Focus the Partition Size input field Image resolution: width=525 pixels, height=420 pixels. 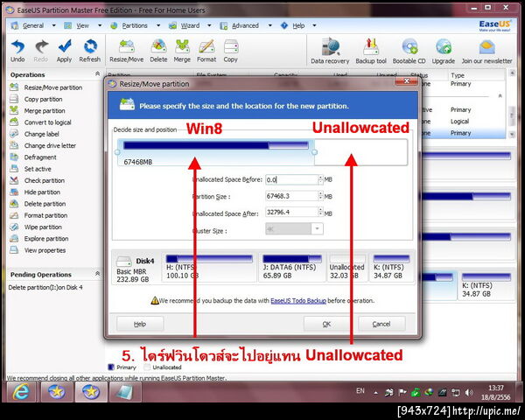tap(291, 196)
